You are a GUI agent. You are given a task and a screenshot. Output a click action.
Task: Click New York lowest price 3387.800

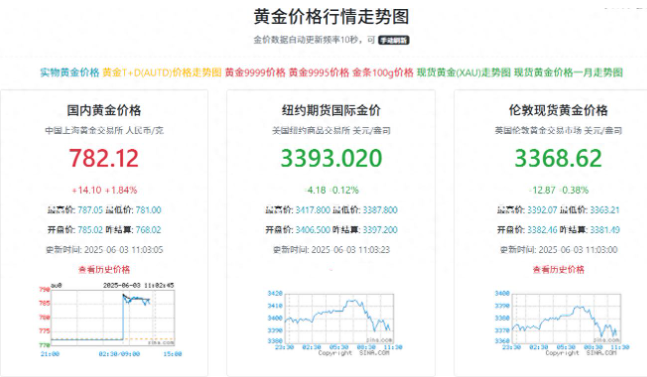(380, 210)
